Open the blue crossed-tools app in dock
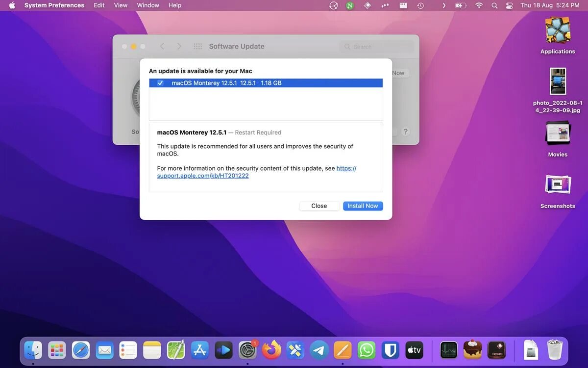 [295, 350]
